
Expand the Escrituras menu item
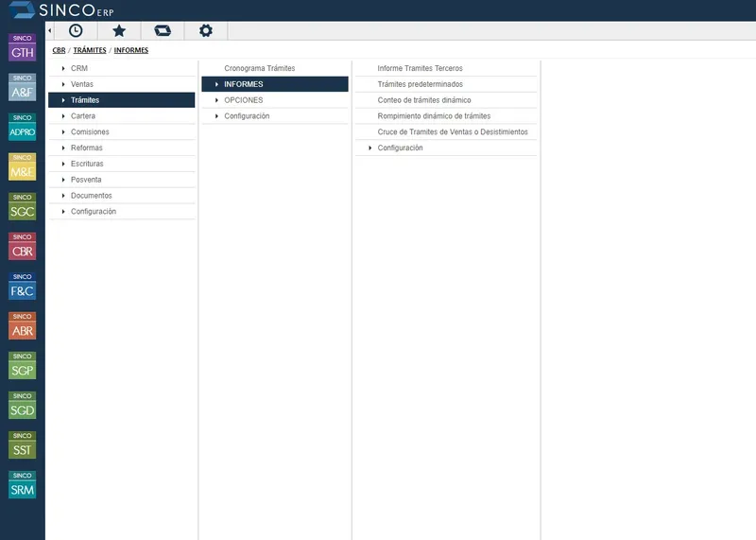[x=122, y=164]
